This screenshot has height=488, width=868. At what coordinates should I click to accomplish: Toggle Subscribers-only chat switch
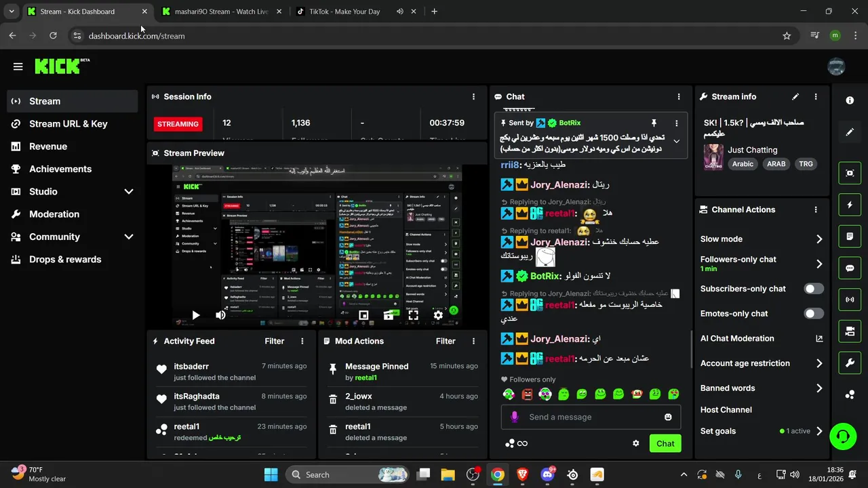click(x=814, y=289)
